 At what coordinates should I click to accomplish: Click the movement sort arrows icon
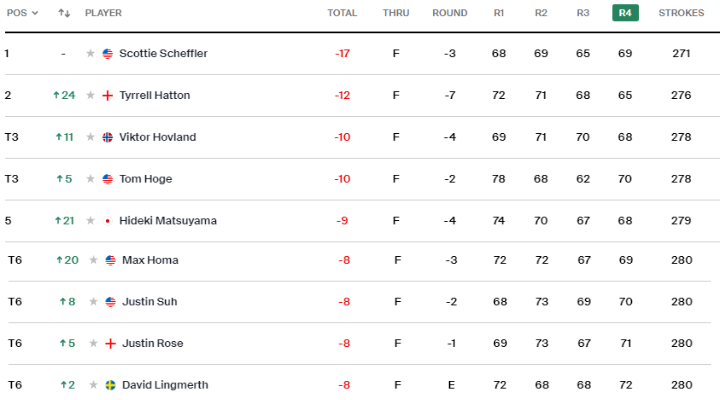pos(64,13)
